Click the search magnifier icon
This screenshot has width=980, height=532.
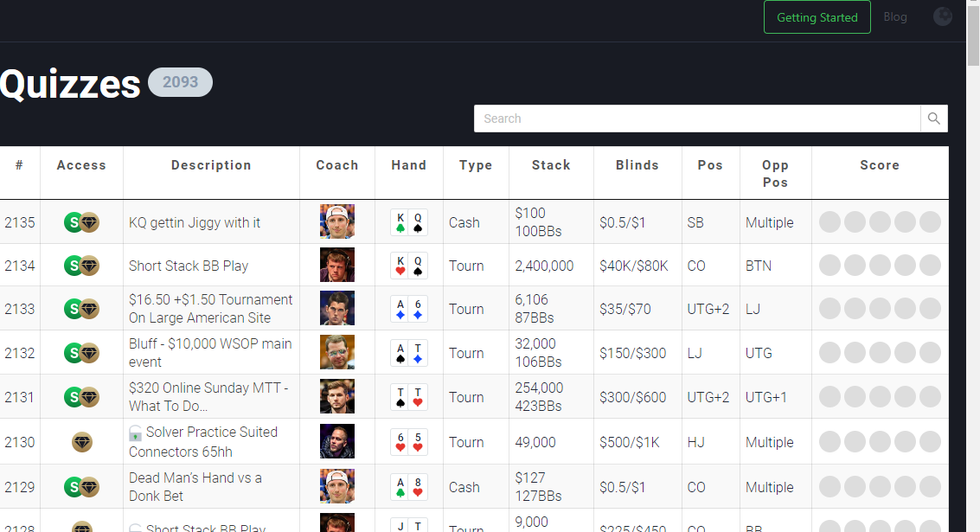tap(934, 119)
